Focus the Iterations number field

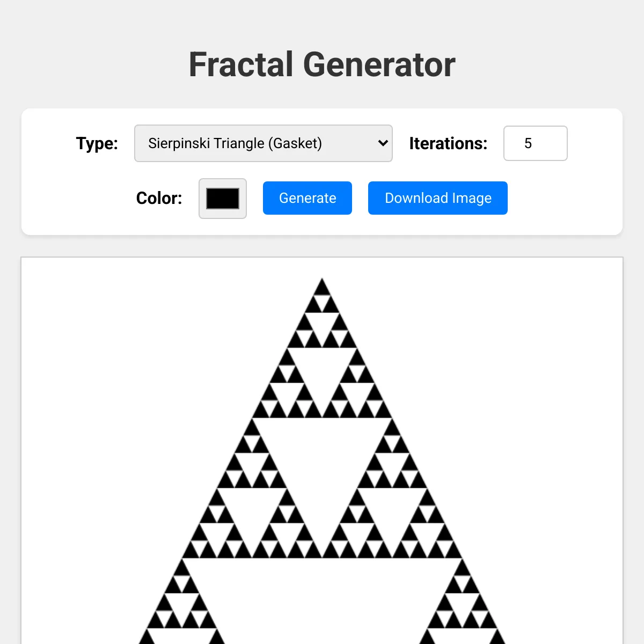(535, 143)
